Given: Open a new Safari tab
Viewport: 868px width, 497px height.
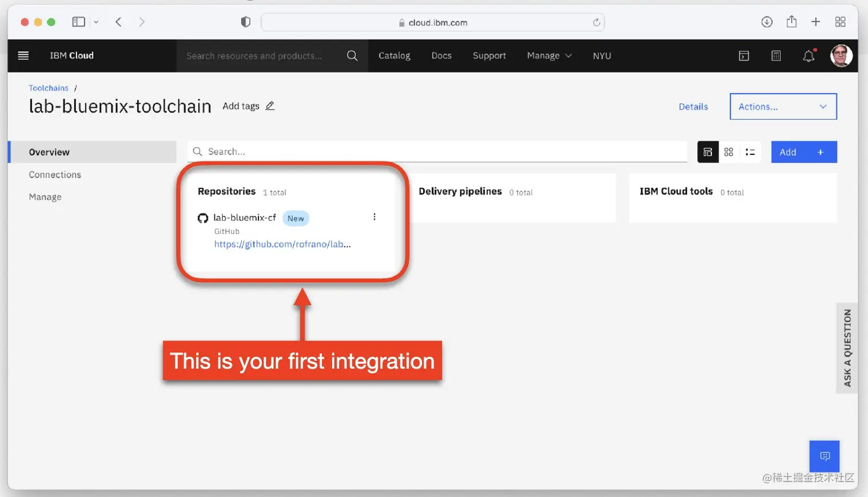Looking at the screenshot, I should pyautogui.click(x=816, y=22).
